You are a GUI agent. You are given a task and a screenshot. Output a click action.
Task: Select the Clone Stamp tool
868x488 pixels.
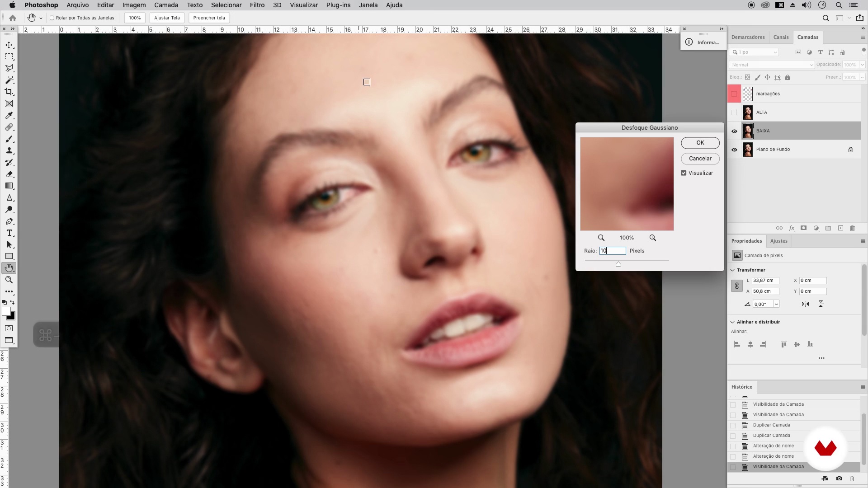(x=9, y=151)
